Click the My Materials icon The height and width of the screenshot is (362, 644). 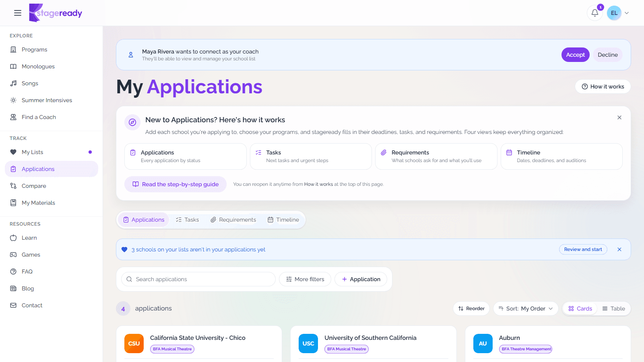(13, 203)
